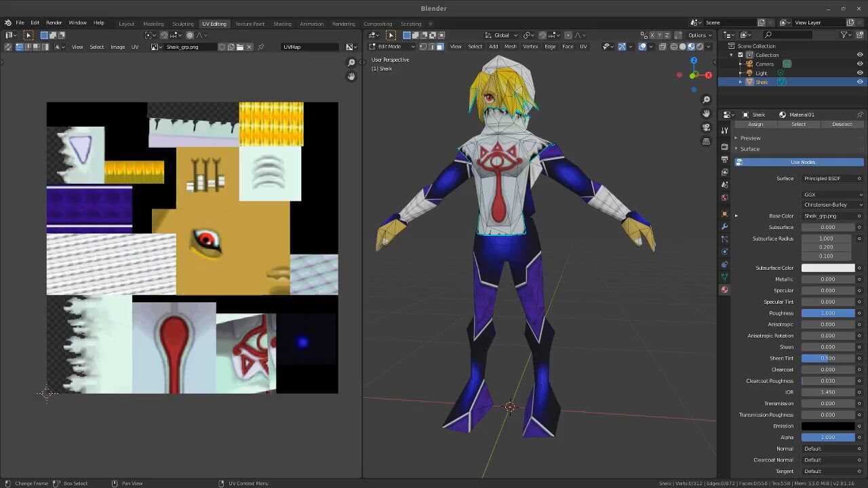Open the Vertex menu in 3D viewport
This screenshot has height=488, width=868.
530,46
